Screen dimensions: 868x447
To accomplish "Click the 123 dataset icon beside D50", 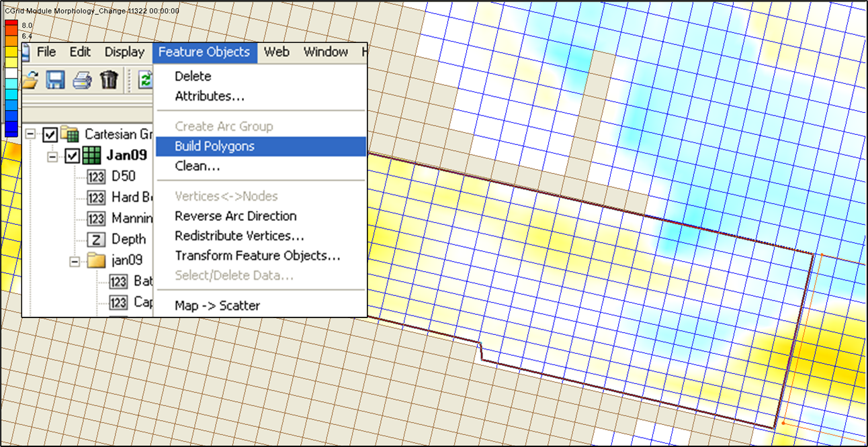I will tap(96, 177).
